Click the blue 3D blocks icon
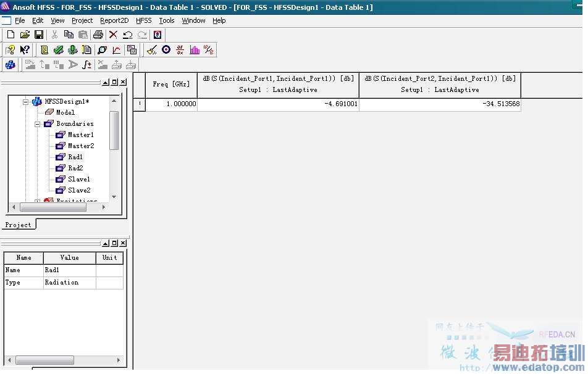 pos(10,65)
